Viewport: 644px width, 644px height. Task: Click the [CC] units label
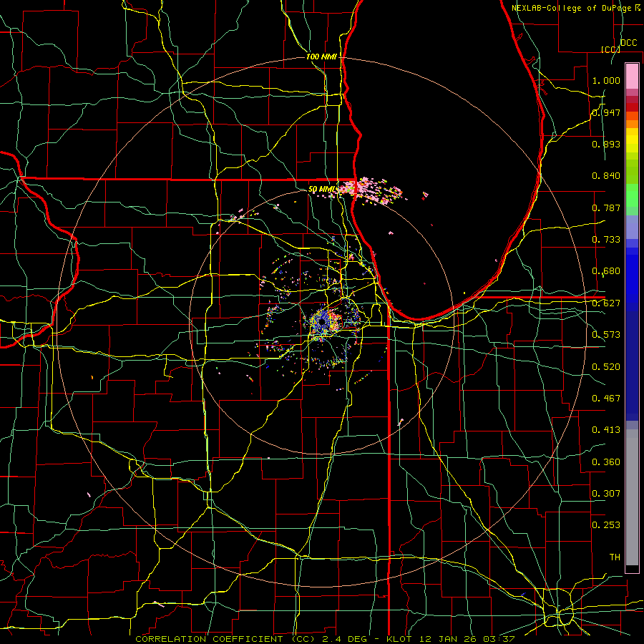[610, 49]
